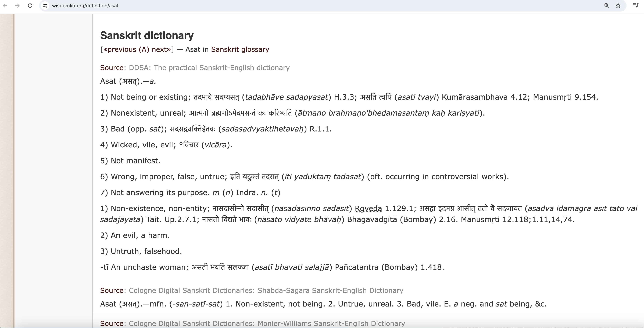Open the Sanskrit glossary link
Viewport: 644px width, 328px height.
[x=240, y=49]
